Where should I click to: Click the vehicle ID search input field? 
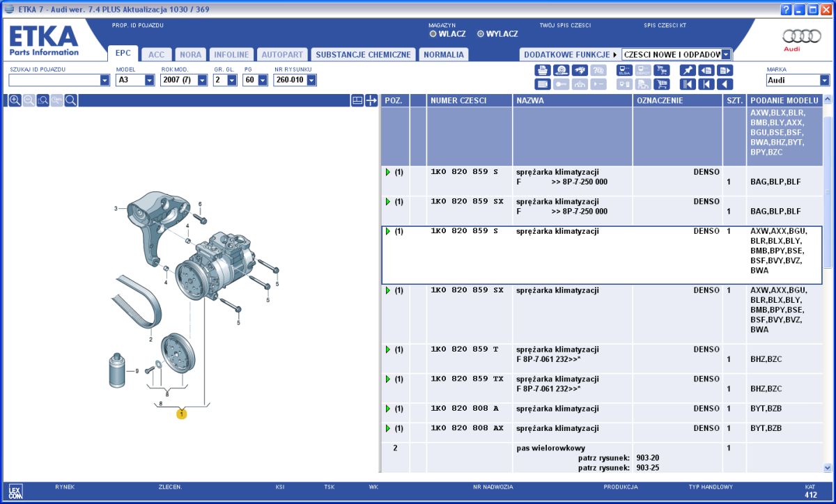54,81
